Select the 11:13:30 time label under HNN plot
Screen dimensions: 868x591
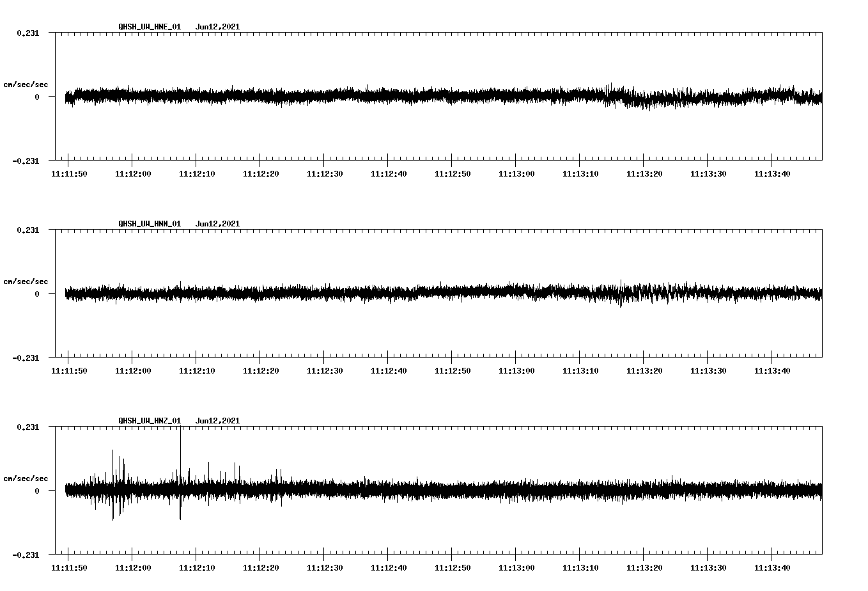point(708,371)
